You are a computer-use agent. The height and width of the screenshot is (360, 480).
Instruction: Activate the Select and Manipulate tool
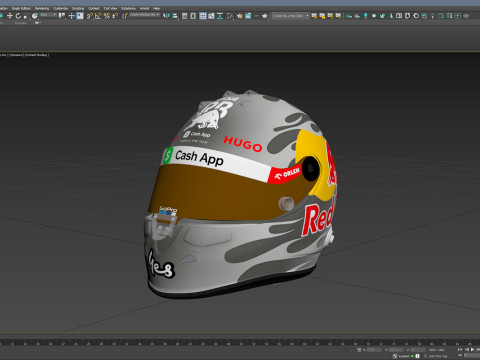point(72,16)
